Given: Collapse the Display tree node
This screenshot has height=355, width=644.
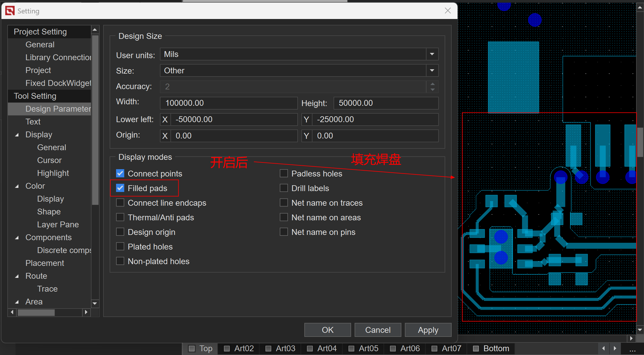Looking at the screenshot, I should point(17,135).
